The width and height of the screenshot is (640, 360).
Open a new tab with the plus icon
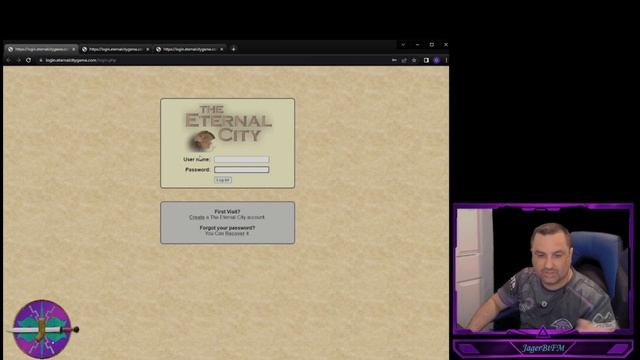tap(233, 49)
